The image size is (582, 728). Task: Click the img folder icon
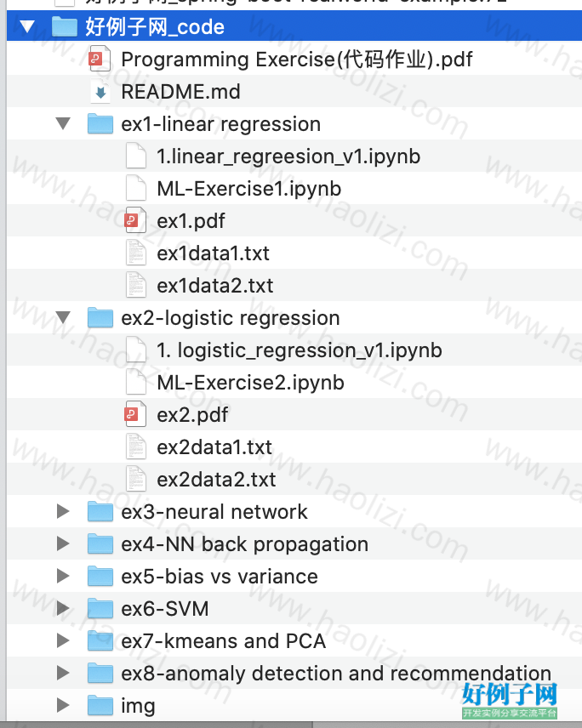(x=100, y=706)
